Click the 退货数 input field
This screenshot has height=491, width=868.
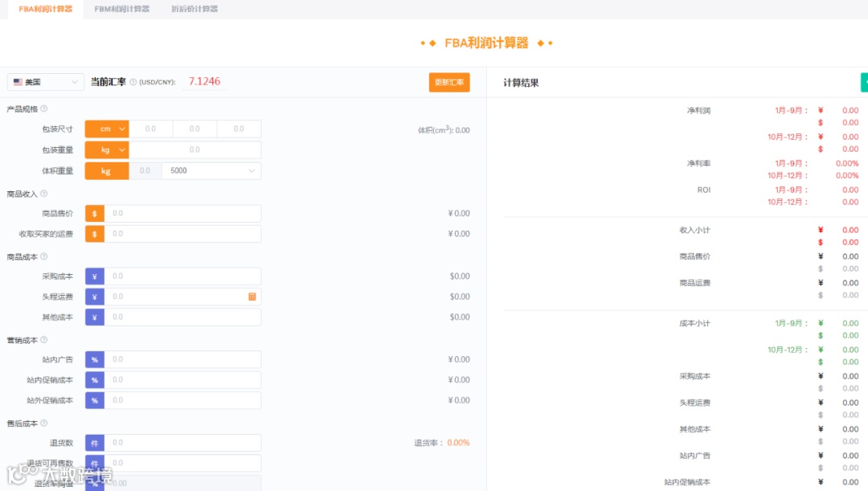pyautogui.click(x=182, y=443)
